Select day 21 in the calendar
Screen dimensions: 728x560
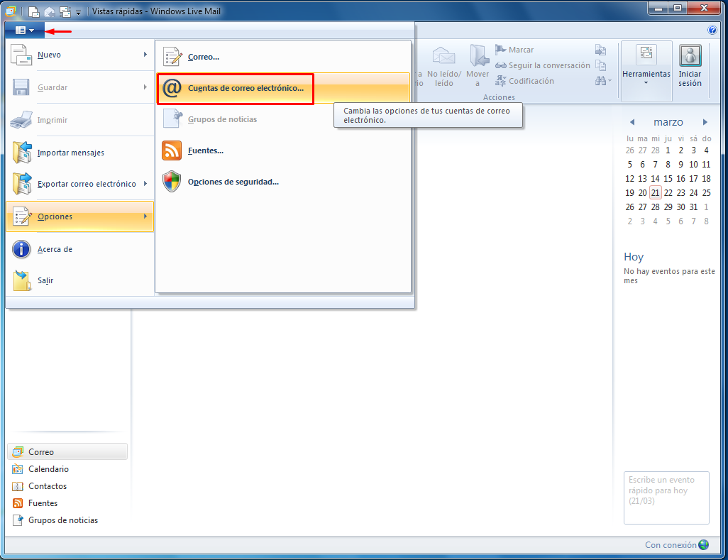(x=655, y=193)
